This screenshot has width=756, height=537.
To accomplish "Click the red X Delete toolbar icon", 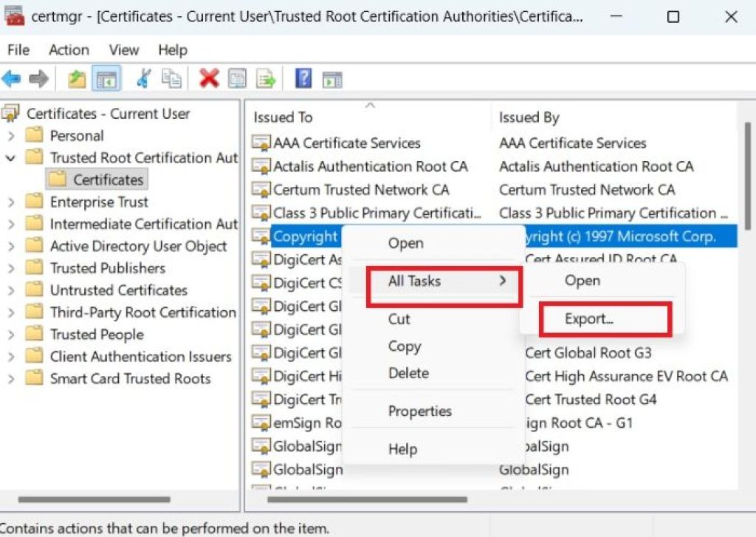I will 209,78.
